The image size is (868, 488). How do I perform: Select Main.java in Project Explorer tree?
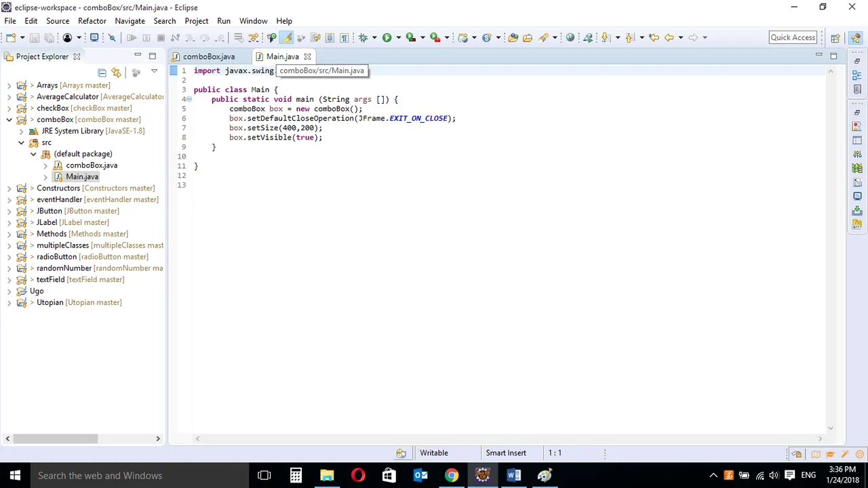pyautogui.click(x=82, y=176)
